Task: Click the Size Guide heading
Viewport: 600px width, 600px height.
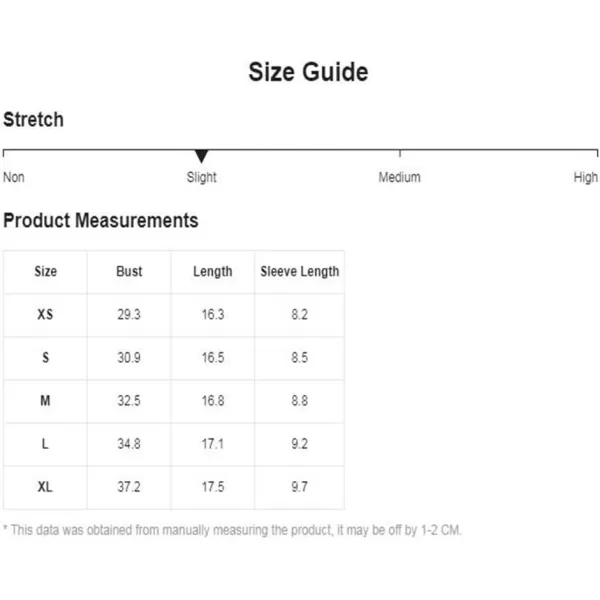Action: click(x=308, y=72)
